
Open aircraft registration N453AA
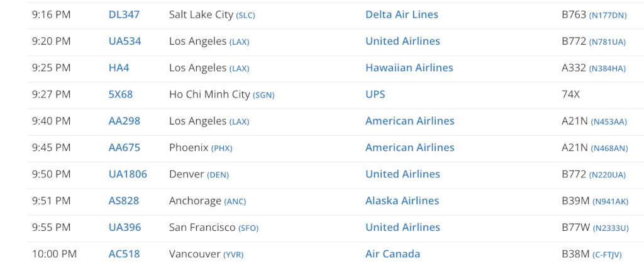(x=609, y=122)
